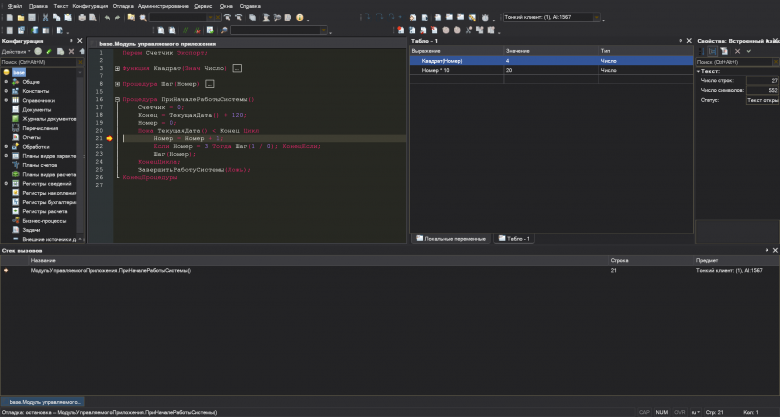Clear the Конфигурация search field with X icon
Viewport: 780px width, 417px height.
[x=80, y=62]
